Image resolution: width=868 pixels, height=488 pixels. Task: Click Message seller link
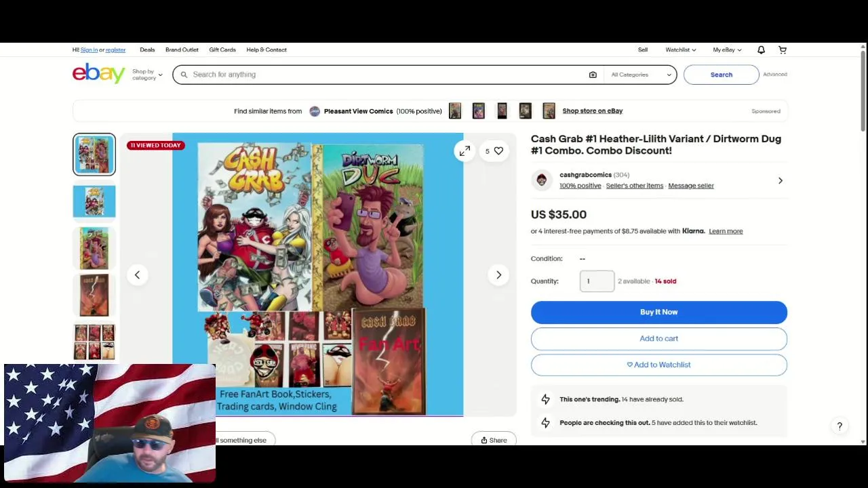point(691,186)
